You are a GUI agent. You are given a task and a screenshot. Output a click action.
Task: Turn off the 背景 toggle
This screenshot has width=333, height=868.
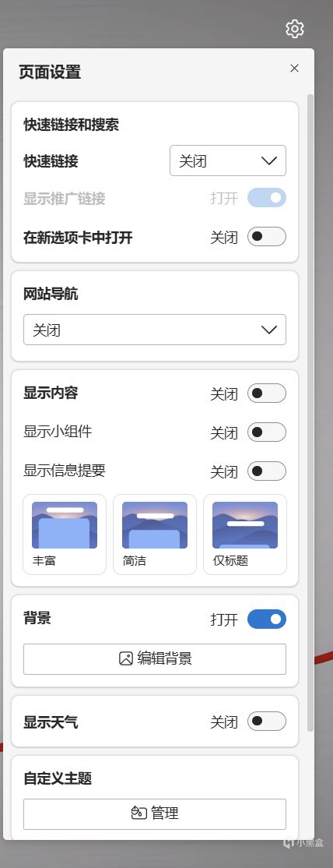(267, 619)
